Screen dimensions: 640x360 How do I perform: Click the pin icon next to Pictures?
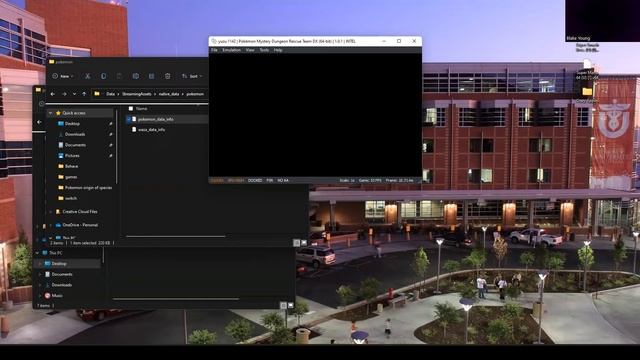[x=110, y=156]
